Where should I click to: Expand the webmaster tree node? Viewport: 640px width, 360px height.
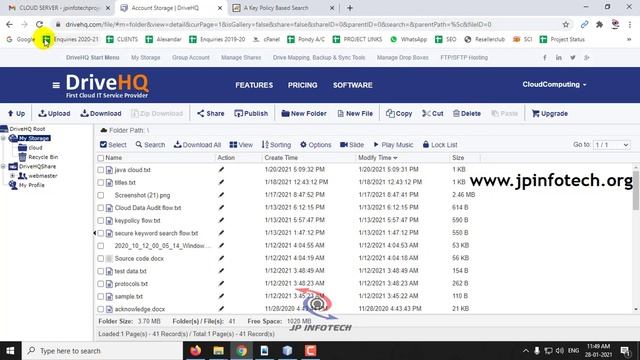tap(12, 176)
